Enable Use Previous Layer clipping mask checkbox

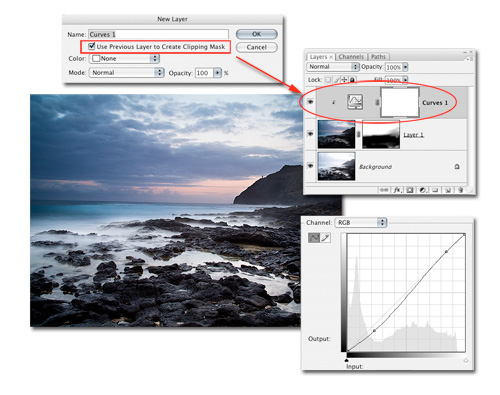pyautogui.click(x=92, y=46)
